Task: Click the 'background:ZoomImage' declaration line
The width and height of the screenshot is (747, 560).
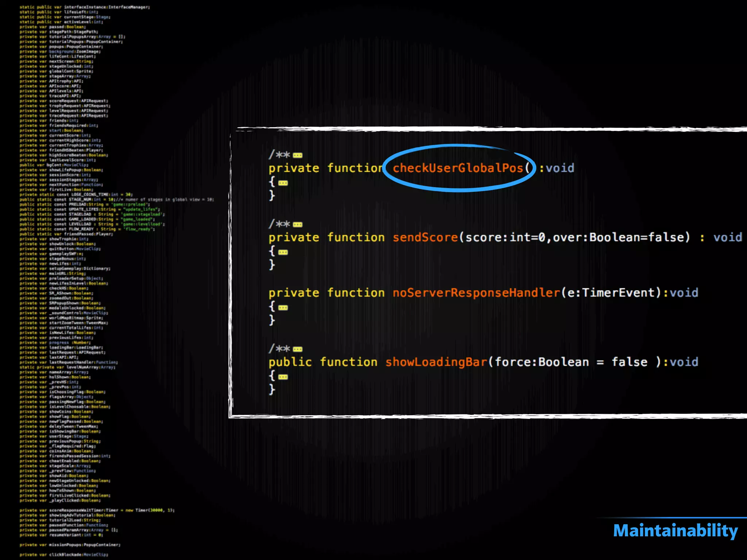Action: pyautogui.click(x=60, y=51)
